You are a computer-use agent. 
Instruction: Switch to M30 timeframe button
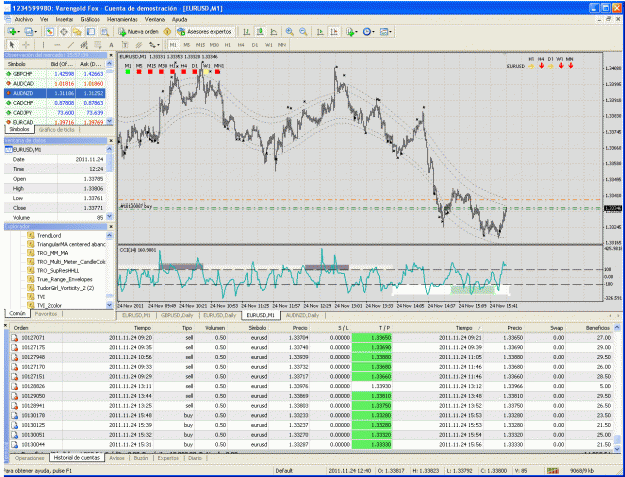click(x=214, y=45)
